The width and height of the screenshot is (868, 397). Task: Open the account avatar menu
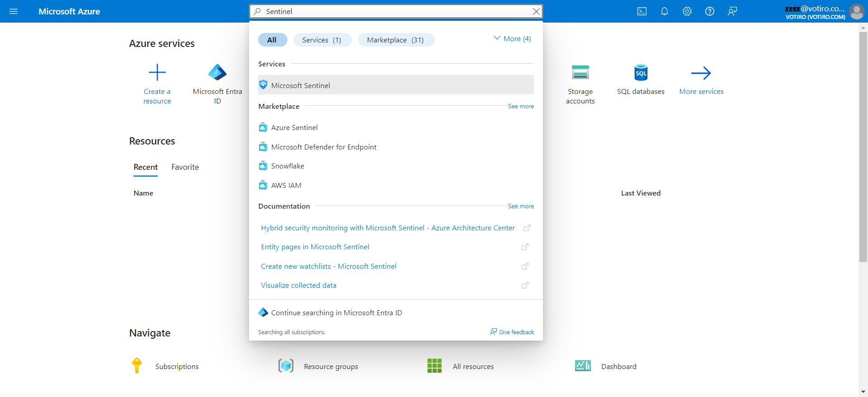pyautogui.click(x=857, y=11)
